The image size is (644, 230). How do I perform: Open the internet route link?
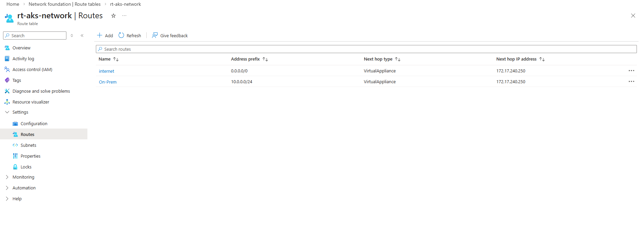pyautogui.click(x=106, y=71)
